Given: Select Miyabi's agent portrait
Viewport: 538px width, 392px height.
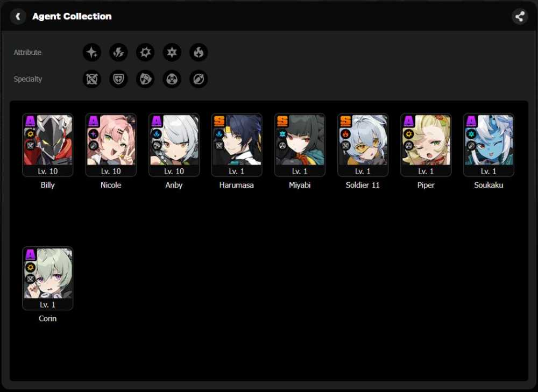Looking at the screenshot, I should pos(300,140).
